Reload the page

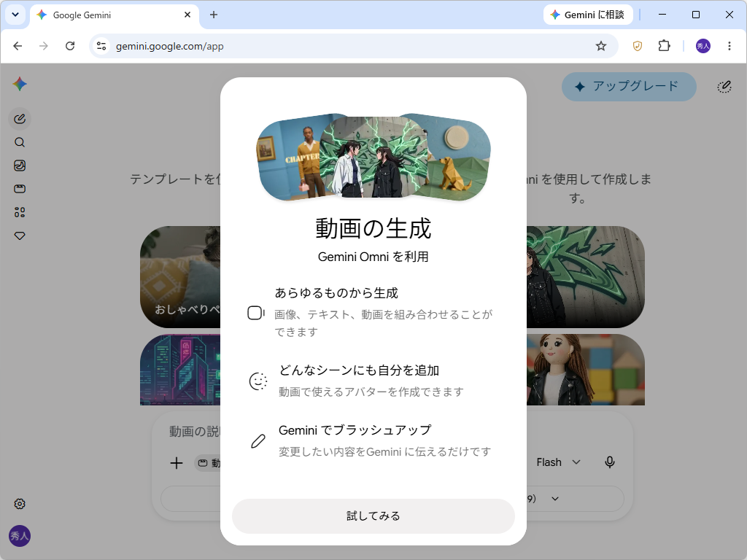(70, 46)
